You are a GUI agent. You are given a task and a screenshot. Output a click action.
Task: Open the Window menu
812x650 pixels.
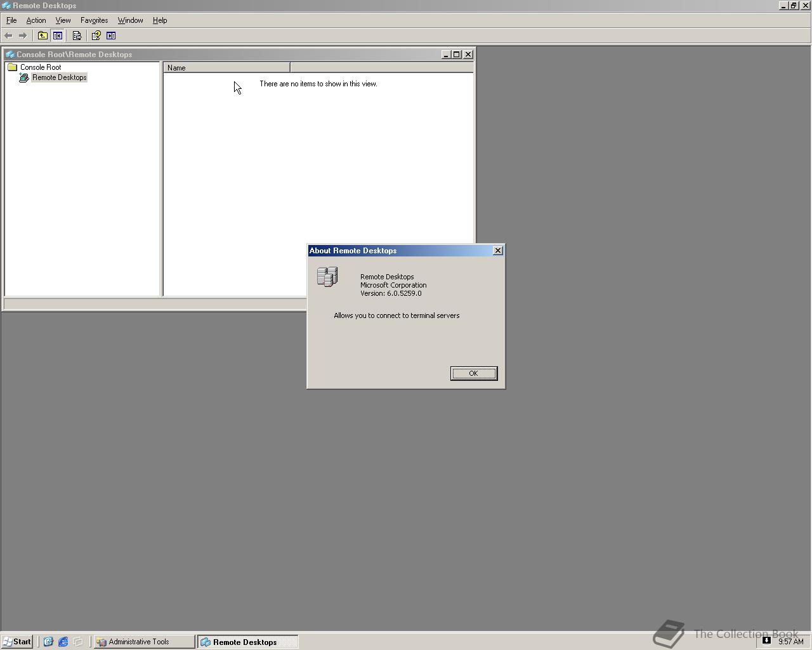click(130, 20)
